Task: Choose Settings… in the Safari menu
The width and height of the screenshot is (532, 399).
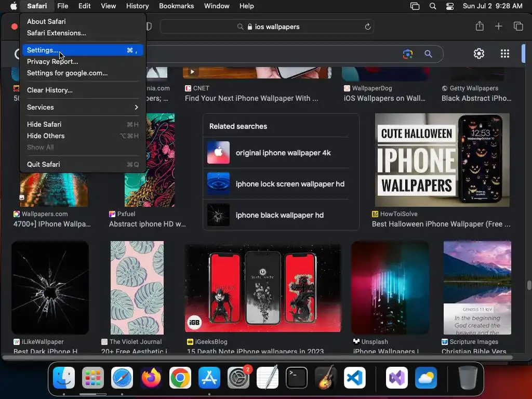Action: [x=83, y=50]
